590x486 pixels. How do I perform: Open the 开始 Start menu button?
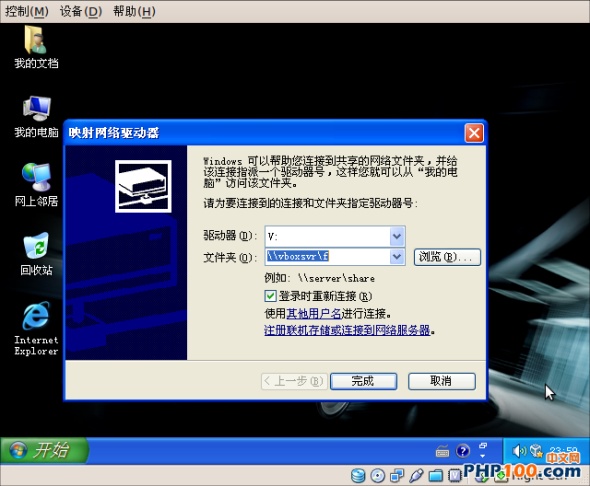click(x=44, y=450)
